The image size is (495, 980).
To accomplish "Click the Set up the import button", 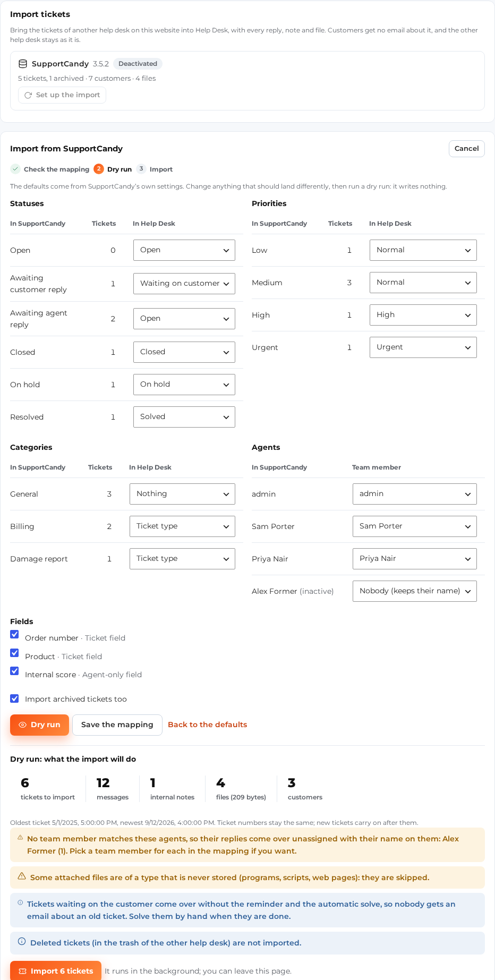I will (x=62, y=95).
